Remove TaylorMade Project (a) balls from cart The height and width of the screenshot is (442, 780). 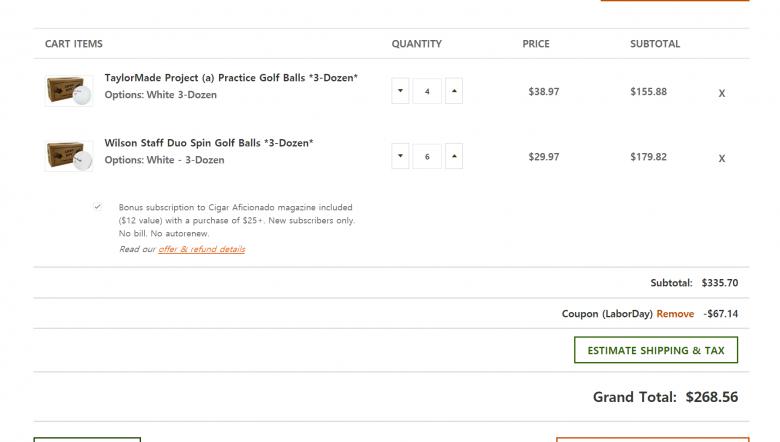(722, 93)
